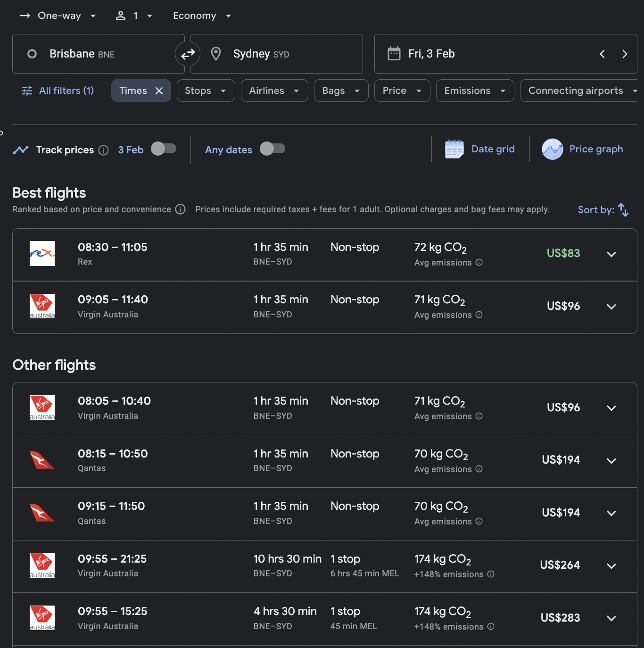Go to next date arrow
Viewport: 644px width, 648px height.
[625, 54]
